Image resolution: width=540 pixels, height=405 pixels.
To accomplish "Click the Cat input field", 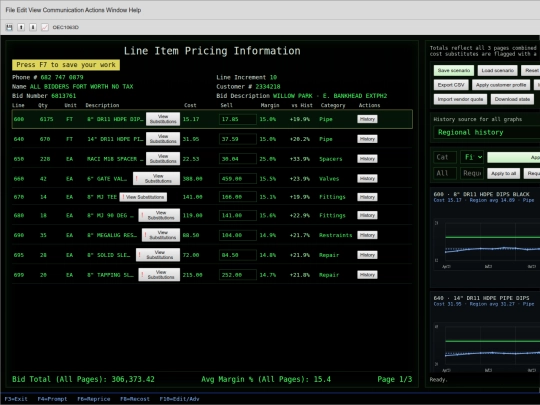I will tap(445, 157).
